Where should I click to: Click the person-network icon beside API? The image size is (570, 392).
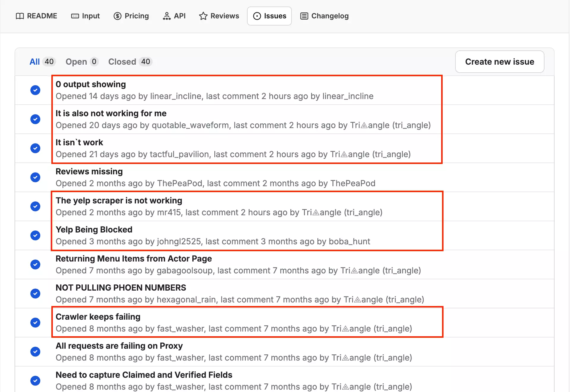[167, 16]
